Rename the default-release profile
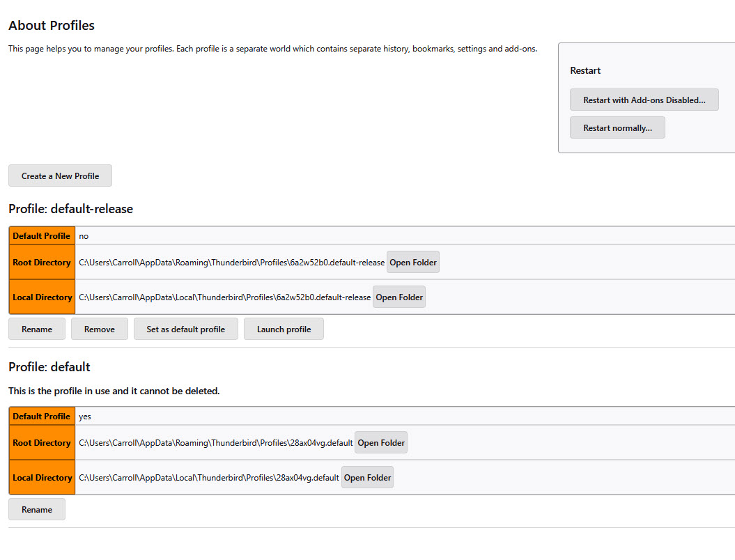The height and width of the screenshot is (560, 735). tap(37, 329)
